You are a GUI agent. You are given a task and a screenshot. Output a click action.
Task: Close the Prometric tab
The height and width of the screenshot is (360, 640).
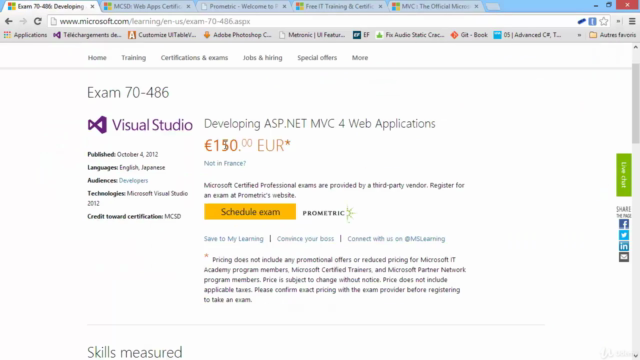(284, 7)
